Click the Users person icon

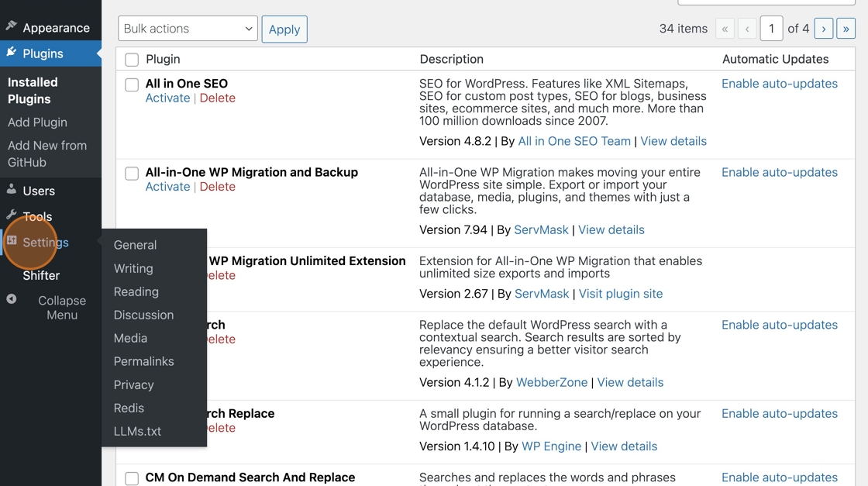(11, 189)
